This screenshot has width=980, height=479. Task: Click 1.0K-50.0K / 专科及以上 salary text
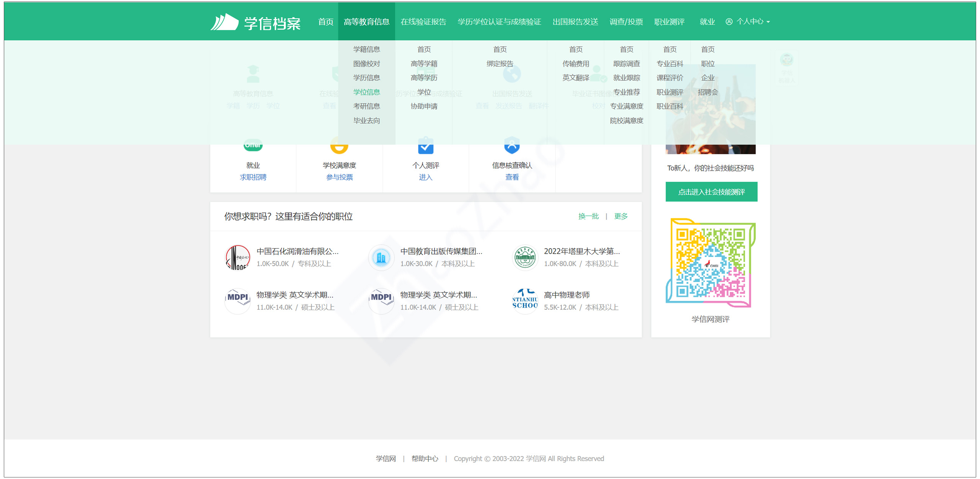click(294, 264)
